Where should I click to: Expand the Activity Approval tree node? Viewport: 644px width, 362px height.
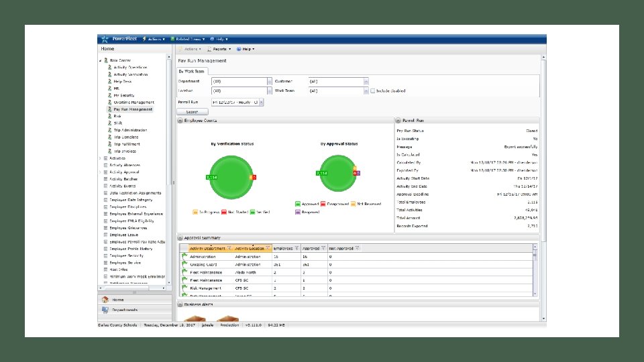point(100,172)
